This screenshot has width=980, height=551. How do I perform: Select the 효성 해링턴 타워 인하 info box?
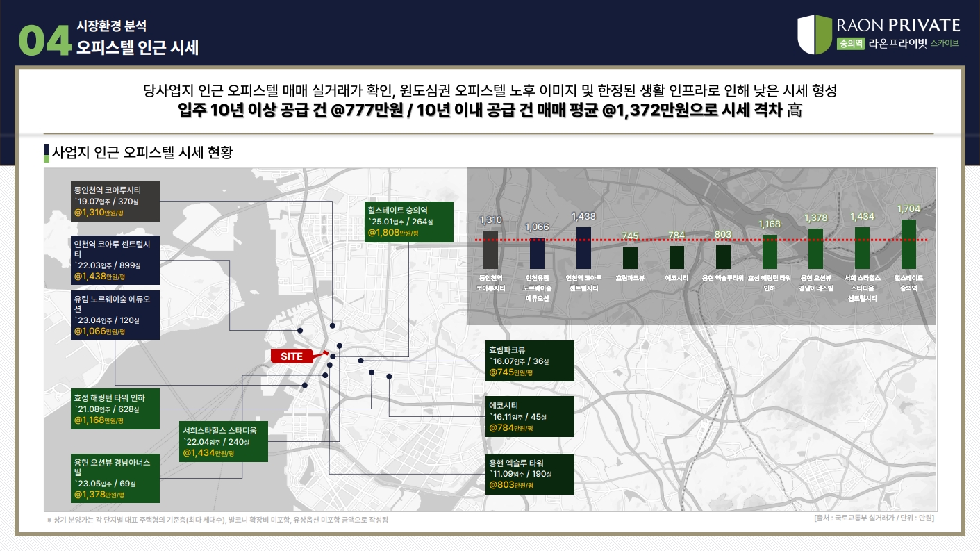(115, 409)
